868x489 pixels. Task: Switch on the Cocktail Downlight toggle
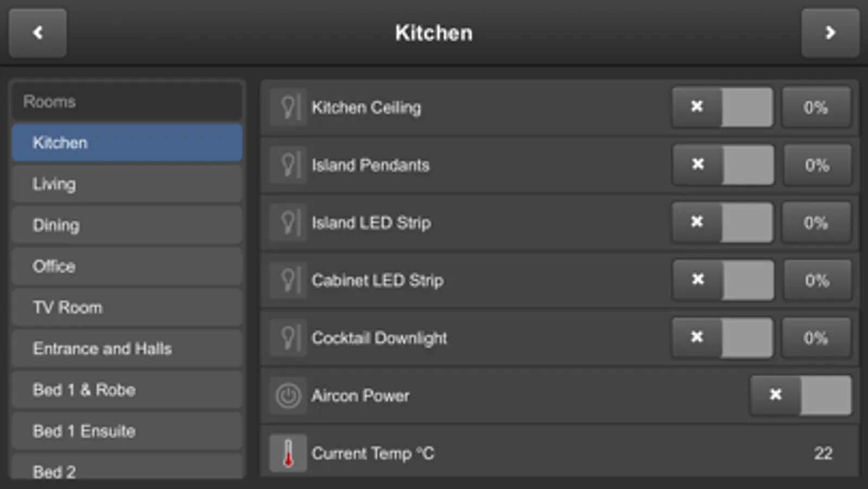click(x=722, y=338)
